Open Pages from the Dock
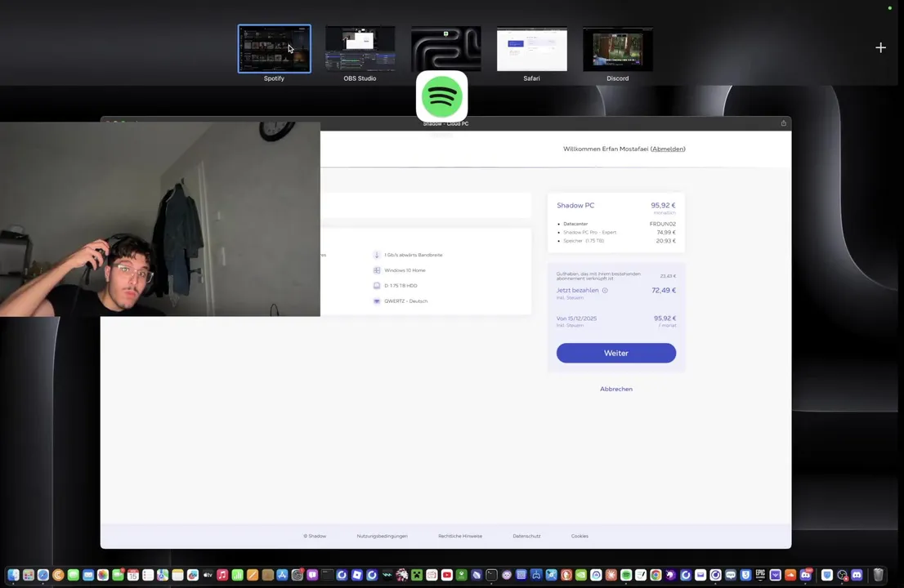Image resolution: width=904 pixels, height=588 pixels. [253, 575]
